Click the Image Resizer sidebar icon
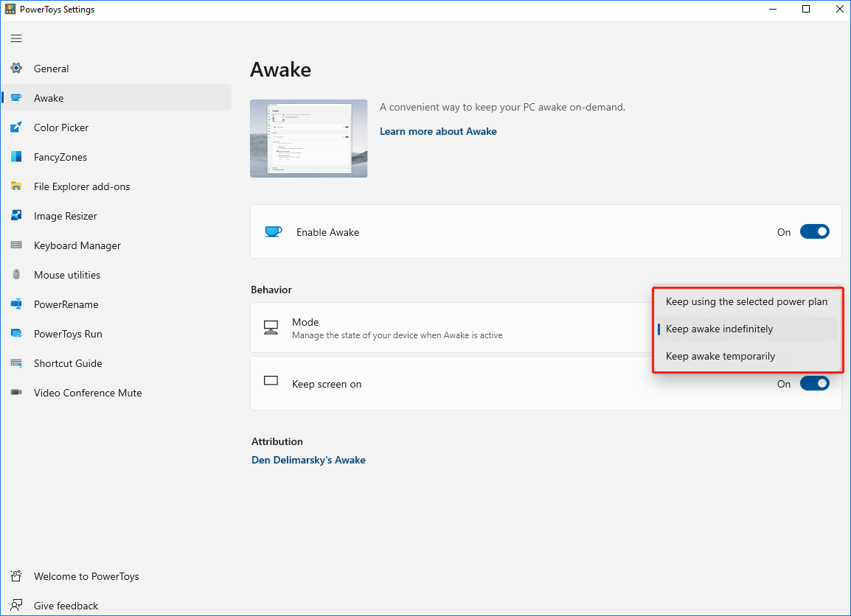The height and width of the screenshot is (616, 851). click(16, 216)
